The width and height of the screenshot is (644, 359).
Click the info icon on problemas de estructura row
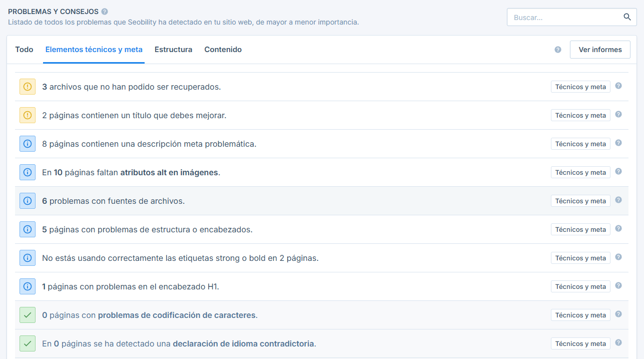(27, 229)
